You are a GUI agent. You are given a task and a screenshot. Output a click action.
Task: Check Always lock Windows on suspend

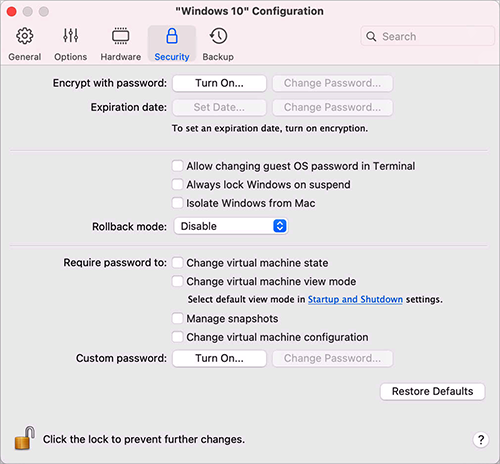pyautogui.click(x=177, y=184)
